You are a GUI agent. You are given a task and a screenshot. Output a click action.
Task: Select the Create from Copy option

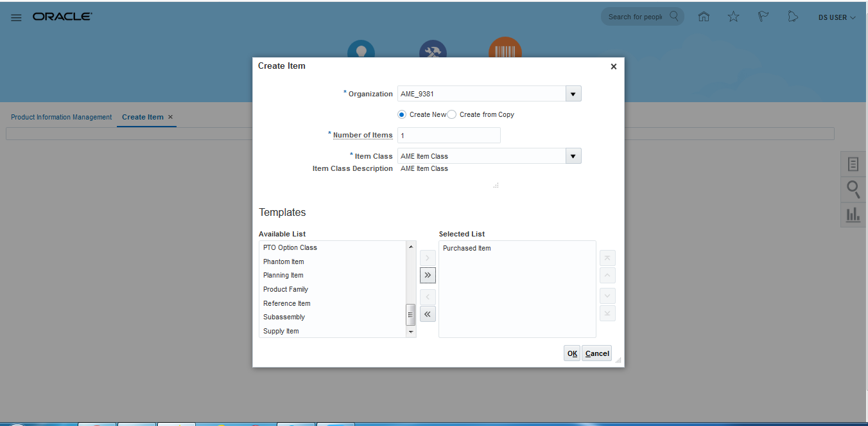(451, 114)
